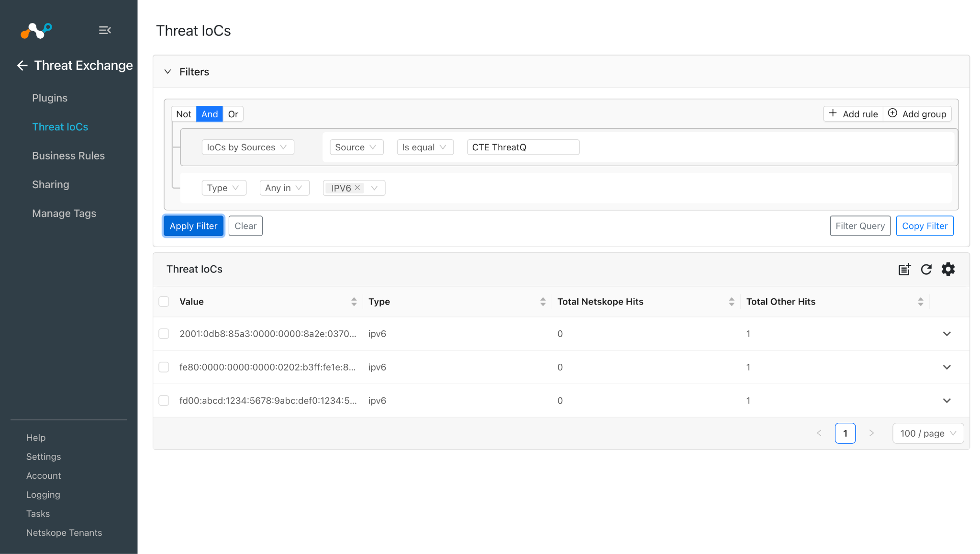980x554 pixels.
Task: Open the Account page
Action: pos(44,476)
